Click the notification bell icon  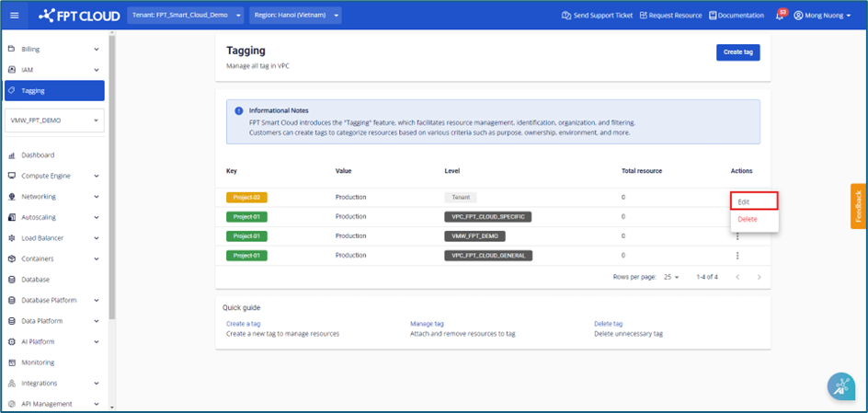[x=780, y=16]
